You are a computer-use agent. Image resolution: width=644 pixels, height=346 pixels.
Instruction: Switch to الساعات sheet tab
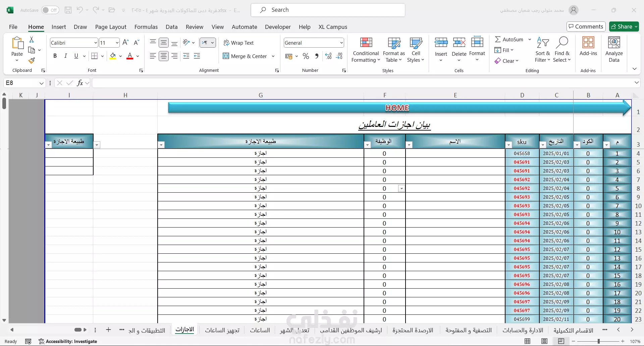[x=260, y=330]
